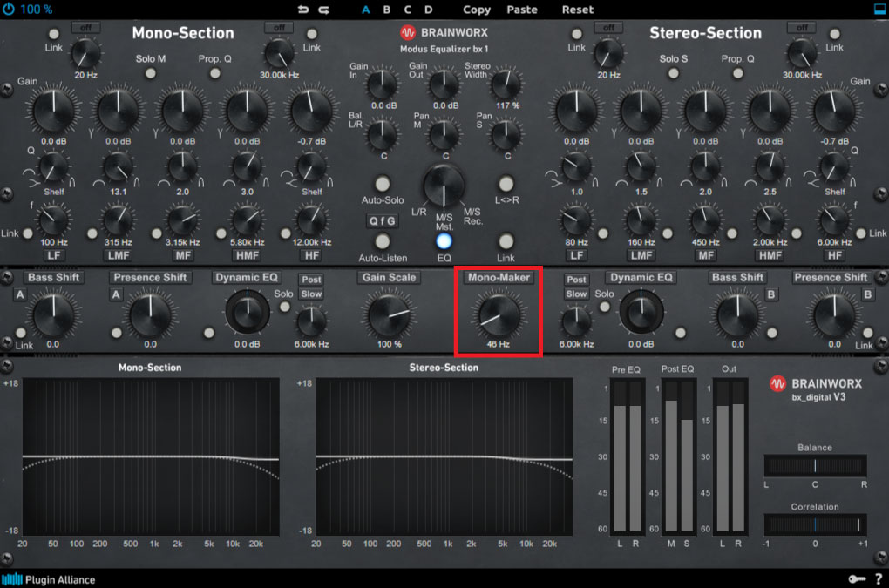Click the Stereo 450 Hz MF frequency knob
The width and height of the screenshot is (889, 588).
(x=705, y=220)
